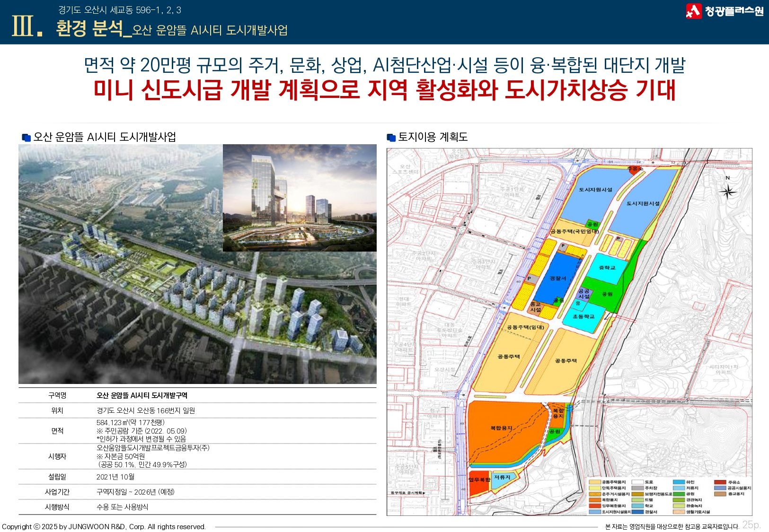Screen dimensions: 769x532
Task: Select the green 공원 legend swatch
Action: (679, 494)
